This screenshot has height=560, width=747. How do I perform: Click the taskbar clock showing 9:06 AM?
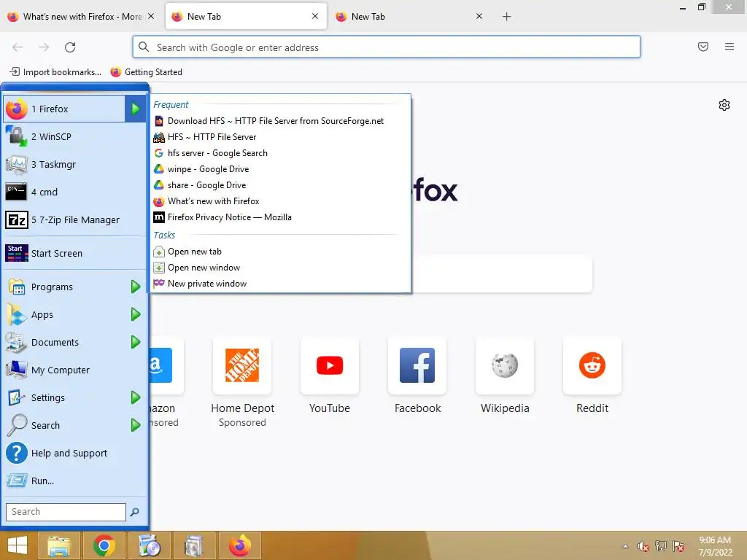tap(715, 546)
